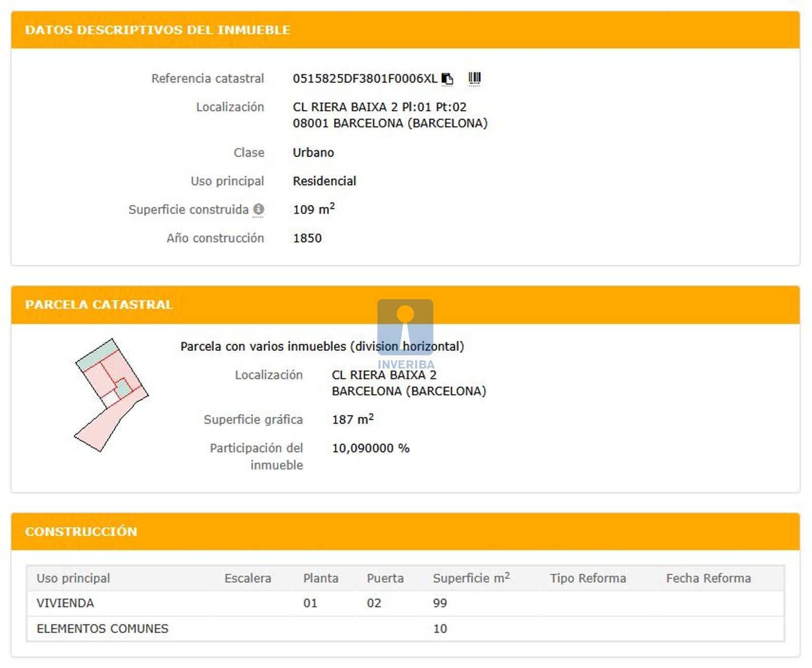Screen dimensions: 812x668
Task: Click the INVERIBA watermark logo
Action: coord(405,333)
